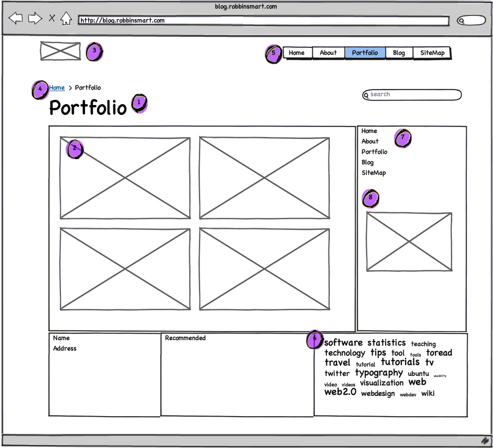Click the sidebar image placeholder
493x448 pixels.
(409, 242)
